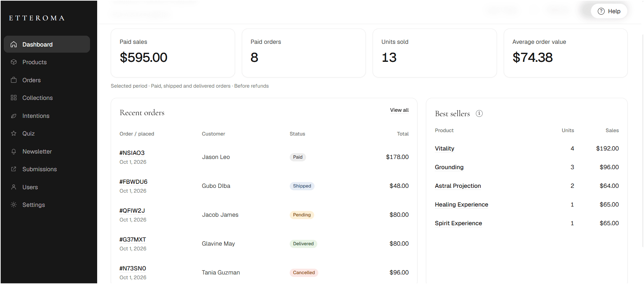Image resolution: width=644 pixels, height=284 pixels.
Task: Click the Delivered status badge
Action: click(x=303, y=244)
